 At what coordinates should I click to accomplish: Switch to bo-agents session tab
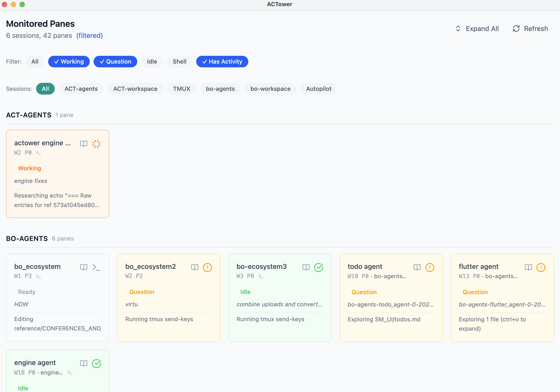220,89
